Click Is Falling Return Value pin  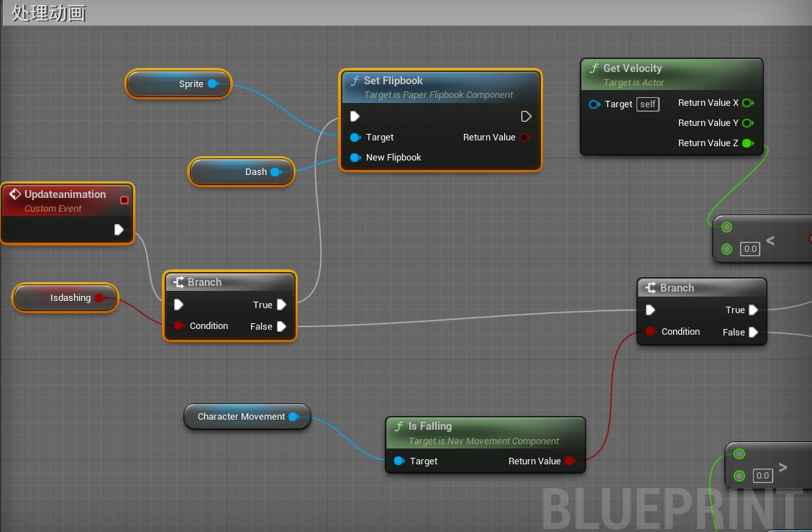pos(570,461)
